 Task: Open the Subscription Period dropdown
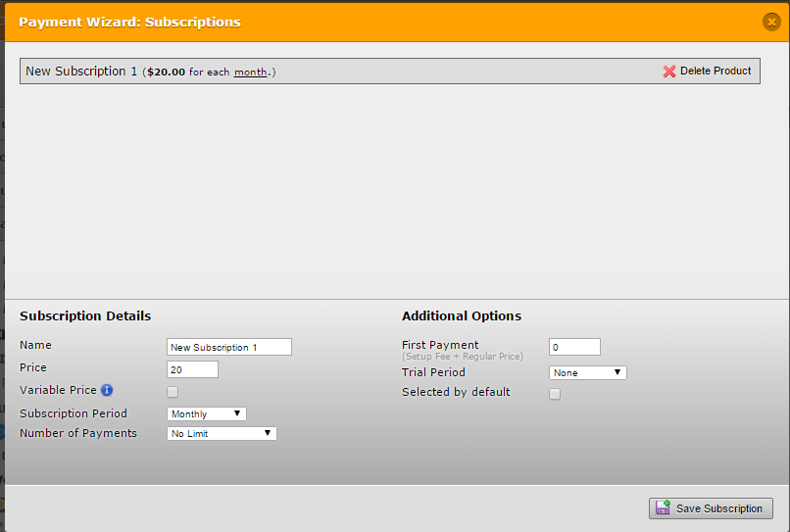[x=207, y=414]
